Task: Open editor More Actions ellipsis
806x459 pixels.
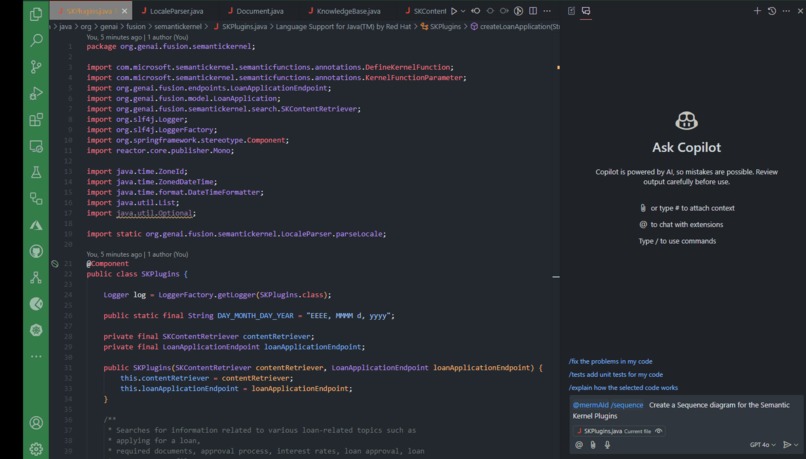Action: (547, 11)
